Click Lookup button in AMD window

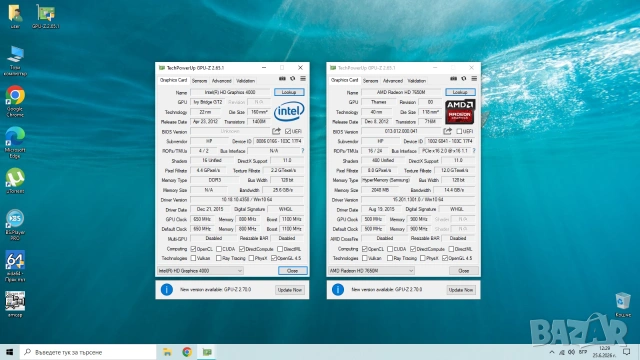point(460,92)
